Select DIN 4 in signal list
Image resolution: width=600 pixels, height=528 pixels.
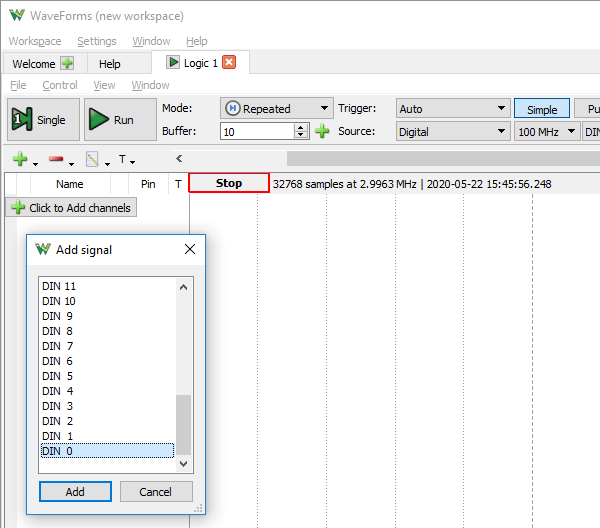108,391
